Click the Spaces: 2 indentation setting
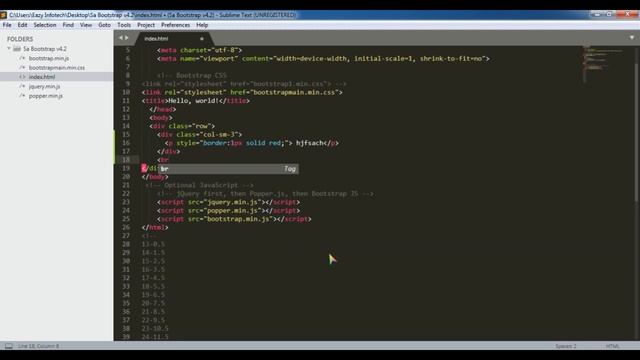This screenshot has width=640, height=360. [566, 346]
